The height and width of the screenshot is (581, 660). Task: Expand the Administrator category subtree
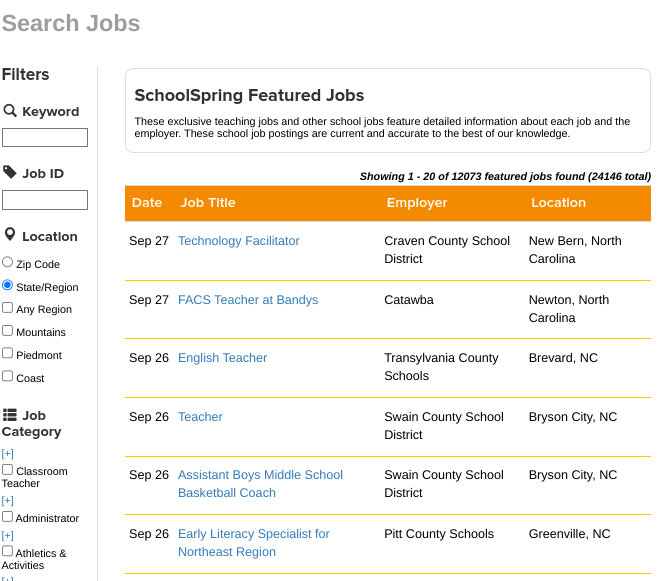point(8,501)
